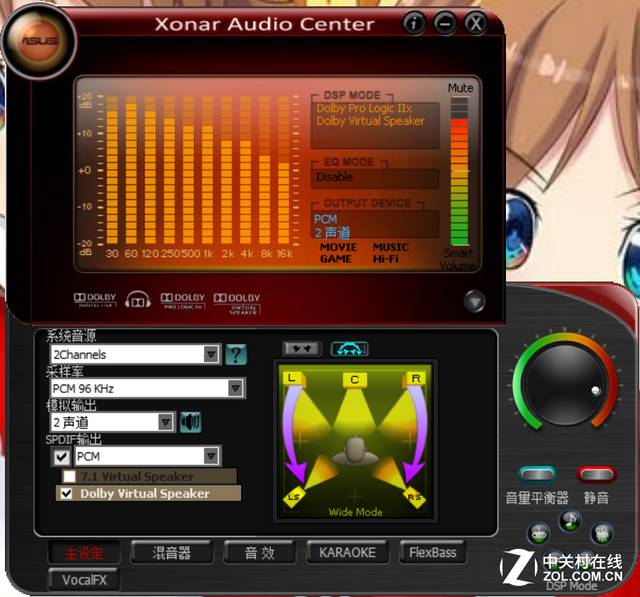Open the information button in title bar
Image resolution: width=640 pixels, height=597 pixels.
point(414,23)
